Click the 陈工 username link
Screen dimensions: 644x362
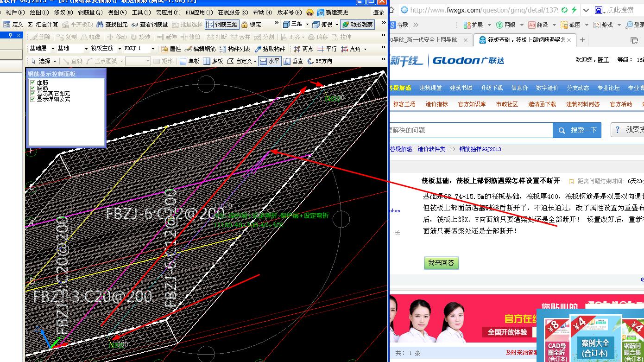point(603,60)
